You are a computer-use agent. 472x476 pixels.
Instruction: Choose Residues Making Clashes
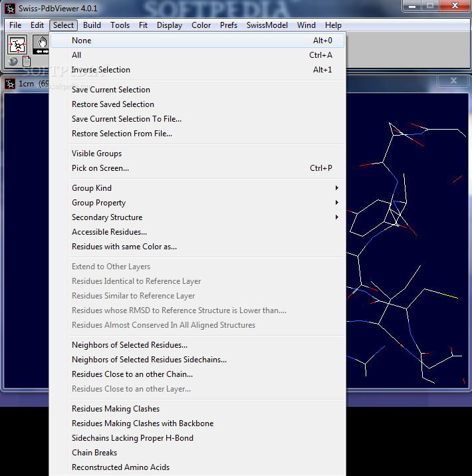pyautogui.click(x=197, y=408)
